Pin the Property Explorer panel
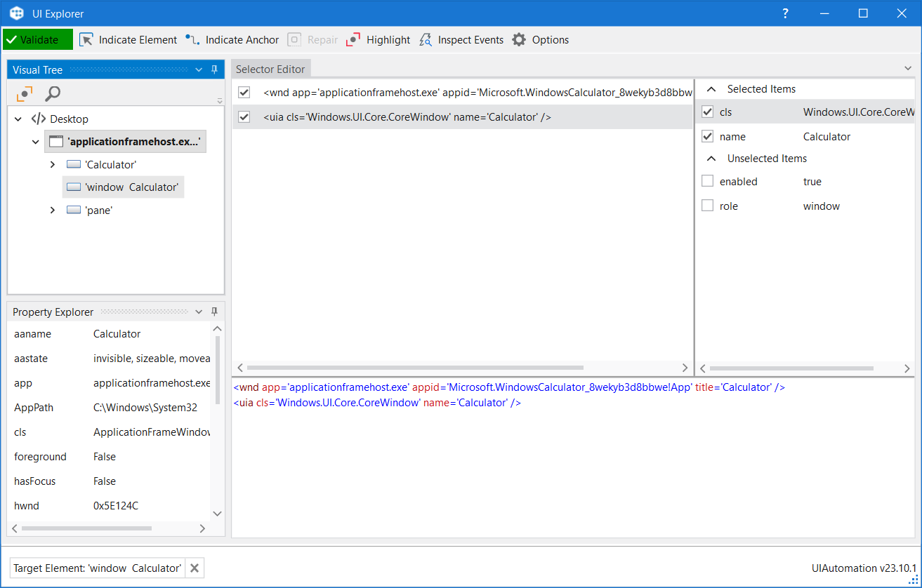This screenshot has width=922, height=588. coord(214,312)
